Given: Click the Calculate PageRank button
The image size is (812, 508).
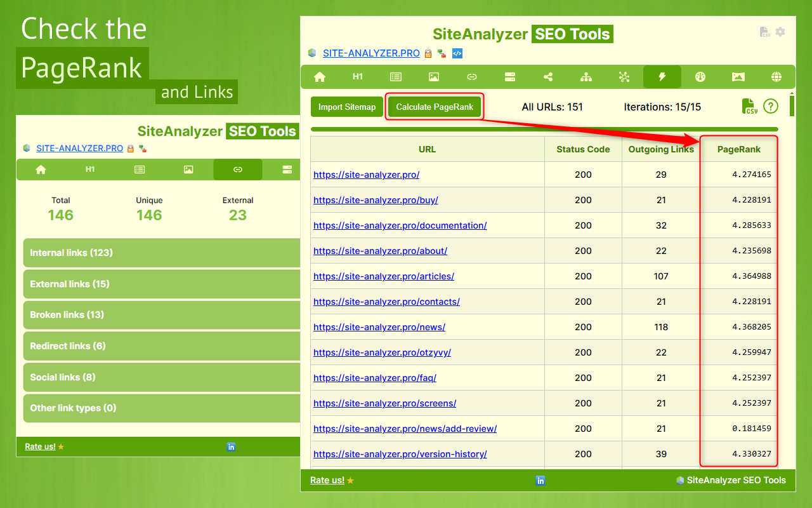Looking at the screenshot, I should tap(435, 107).
